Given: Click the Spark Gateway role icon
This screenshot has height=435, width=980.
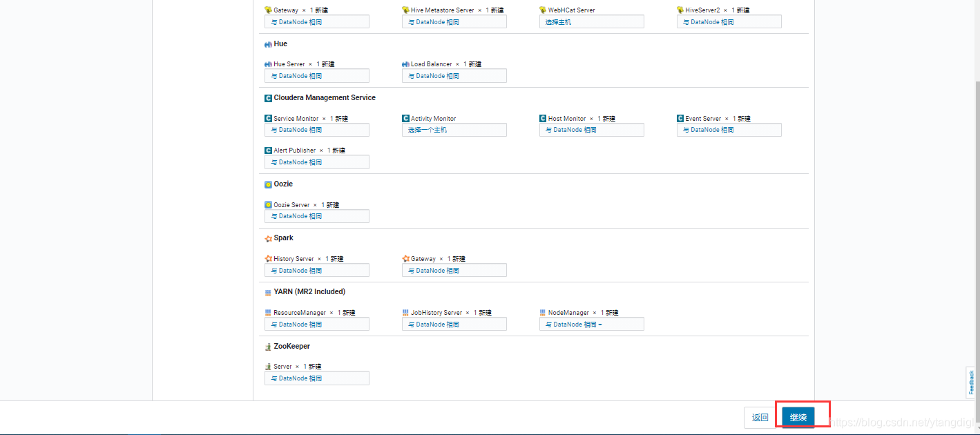Looking at the screenshot, I should click(405, 259).
